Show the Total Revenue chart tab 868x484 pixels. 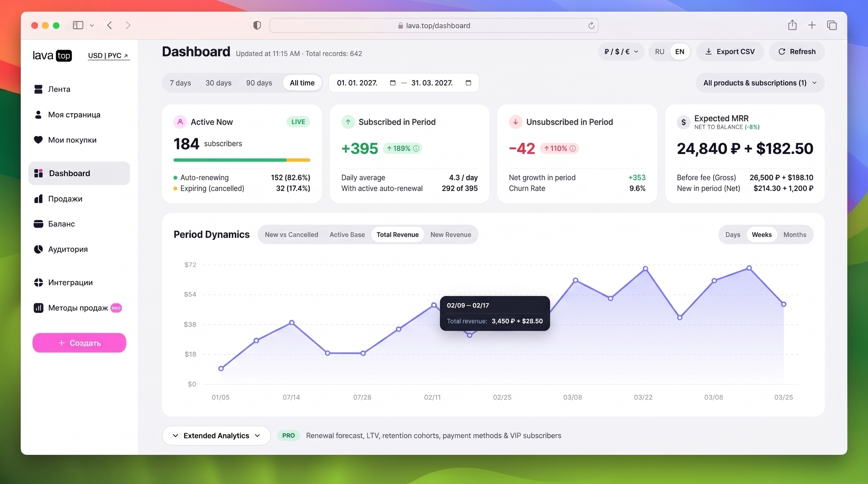point(398,235)
